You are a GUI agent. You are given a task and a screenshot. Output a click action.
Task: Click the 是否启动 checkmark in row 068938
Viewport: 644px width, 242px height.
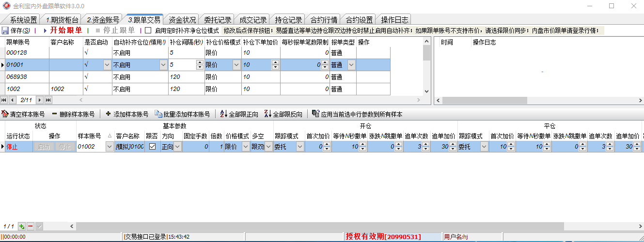pos(87,76)
